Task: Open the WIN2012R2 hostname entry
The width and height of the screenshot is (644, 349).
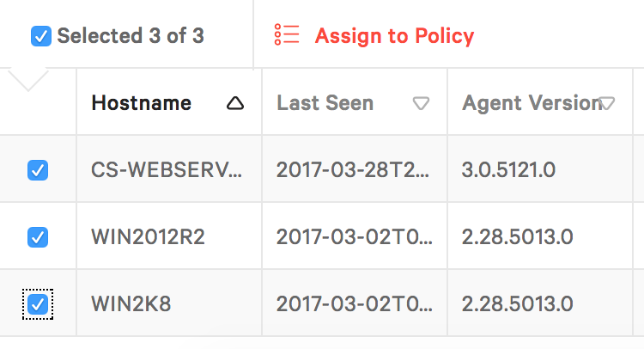Action: pos(148,236)
